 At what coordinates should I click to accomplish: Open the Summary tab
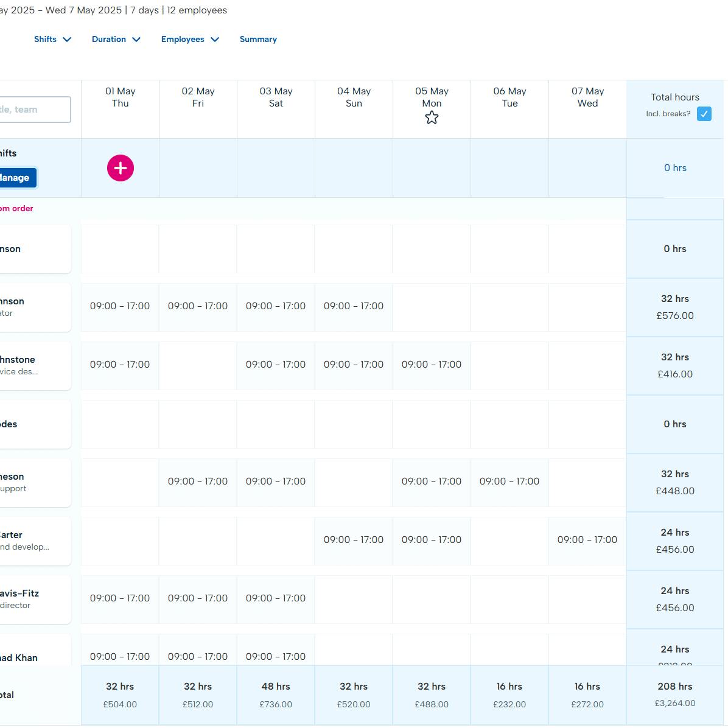[x=258, y=40]
